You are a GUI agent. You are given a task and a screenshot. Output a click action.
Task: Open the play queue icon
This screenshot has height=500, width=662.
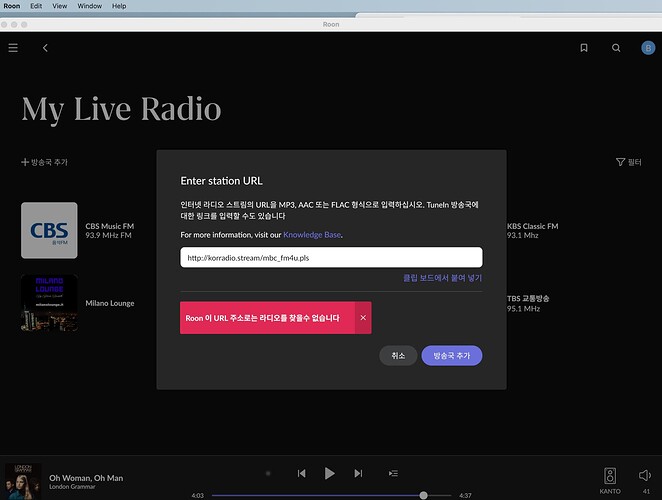[393, 473]
